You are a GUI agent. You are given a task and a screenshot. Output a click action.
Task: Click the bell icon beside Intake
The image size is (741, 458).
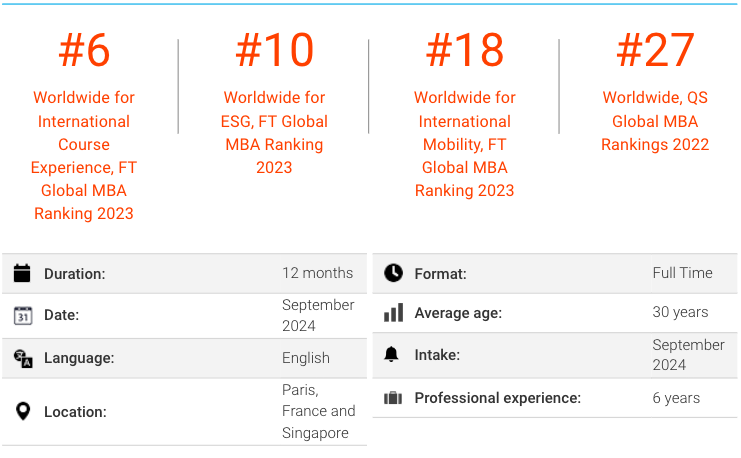(x=391, y=354)
